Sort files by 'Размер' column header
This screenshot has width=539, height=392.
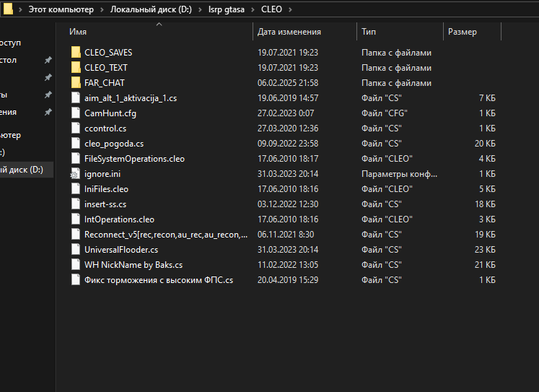coord(463,32)
